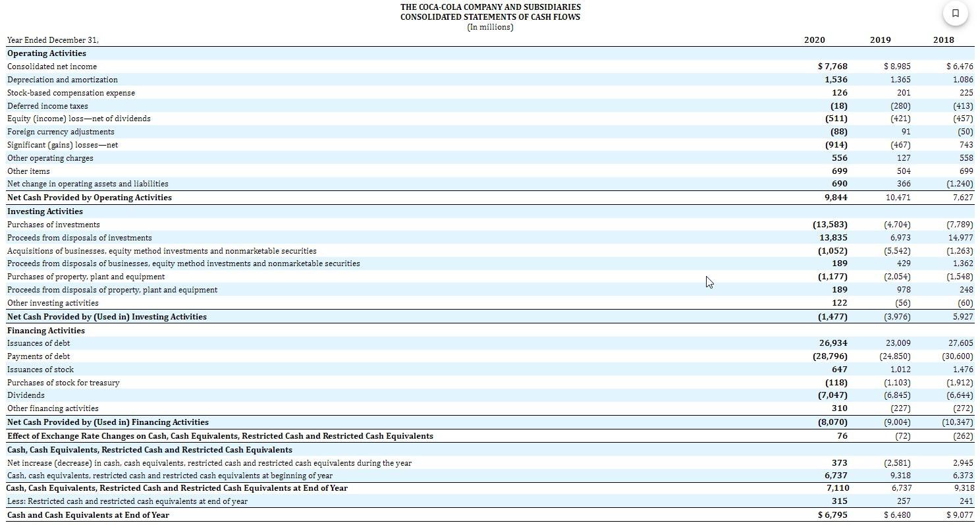This screenshot has height=525, width=980.
Task: Click 'Purchases of stock for treasury' label
Action: pyautogui.click(x=63, y=383)
